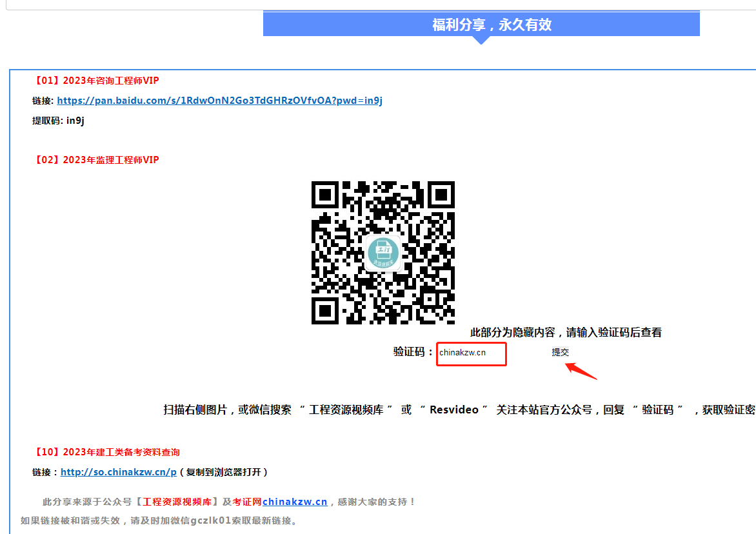Click the 验证码 input field
Image resolution: width=756 pixels, height=534 pixels.
click(x=471, y=354)
